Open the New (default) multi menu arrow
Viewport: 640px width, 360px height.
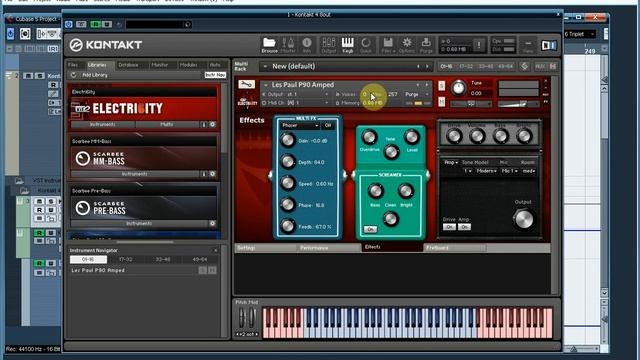click(265, 66)
